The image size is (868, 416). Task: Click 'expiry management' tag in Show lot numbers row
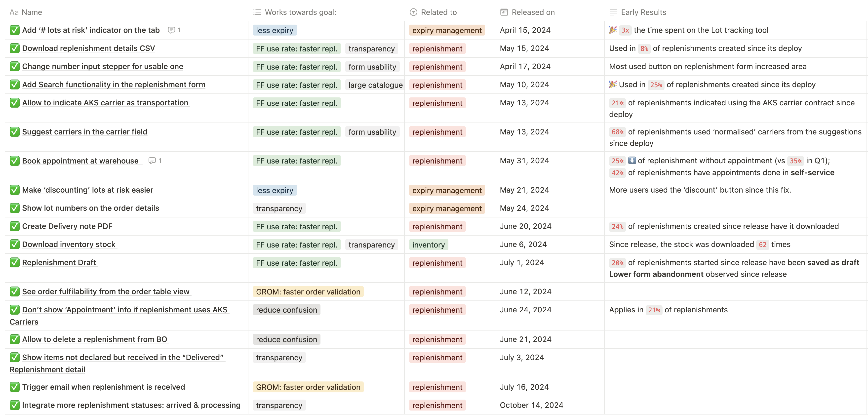pyautogui.click(x=447, y=208)
